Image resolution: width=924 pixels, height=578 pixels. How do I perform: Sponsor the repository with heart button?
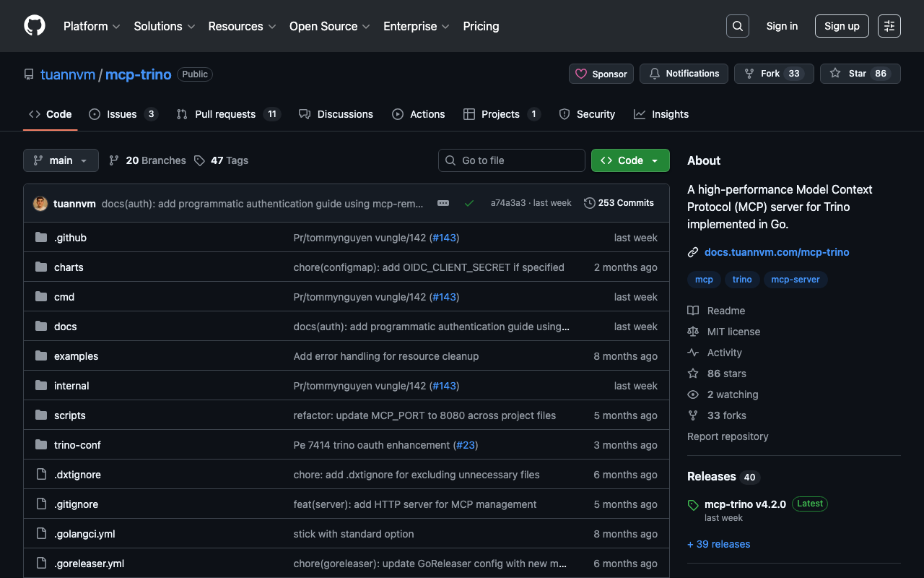pyautogui.click(x=601, y=74)
